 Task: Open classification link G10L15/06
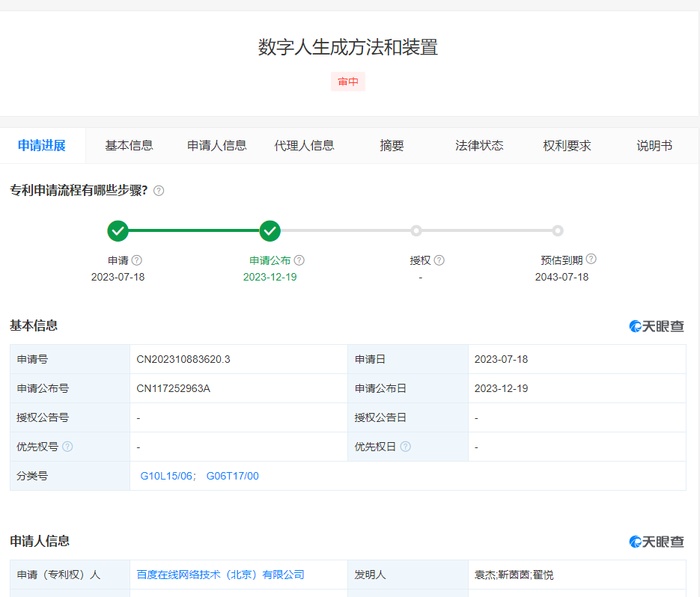pos(167,476)
